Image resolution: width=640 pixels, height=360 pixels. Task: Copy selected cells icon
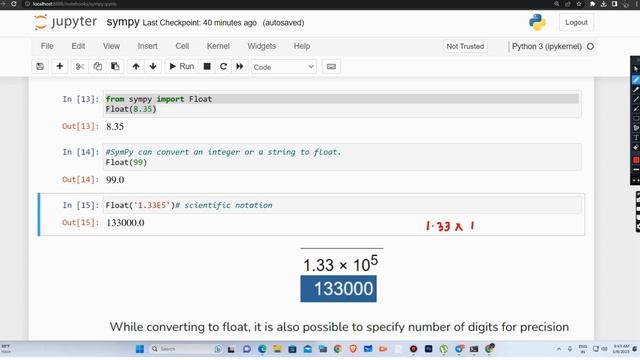[x=98, y=67]
